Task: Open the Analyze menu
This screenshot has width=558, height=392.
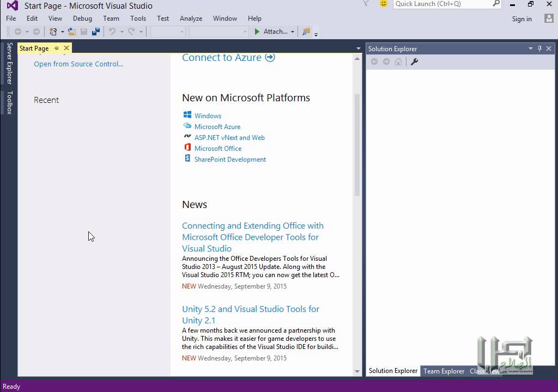Action: click(x=191, y=19)
